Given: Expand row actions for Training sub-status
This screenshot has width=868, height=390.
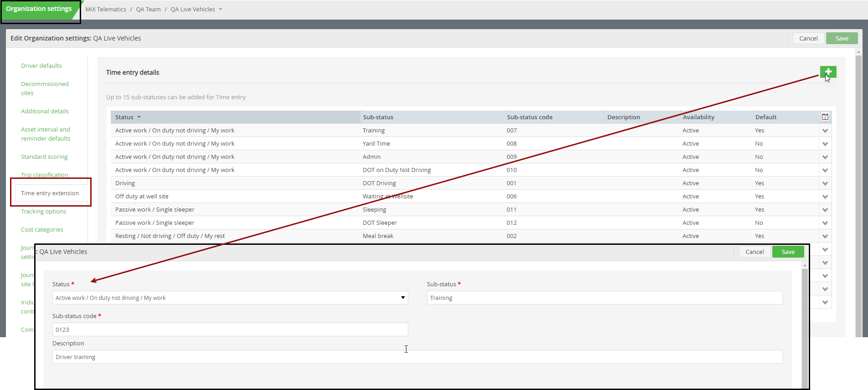Looking at the screenshot, I should tap(825, 131).
